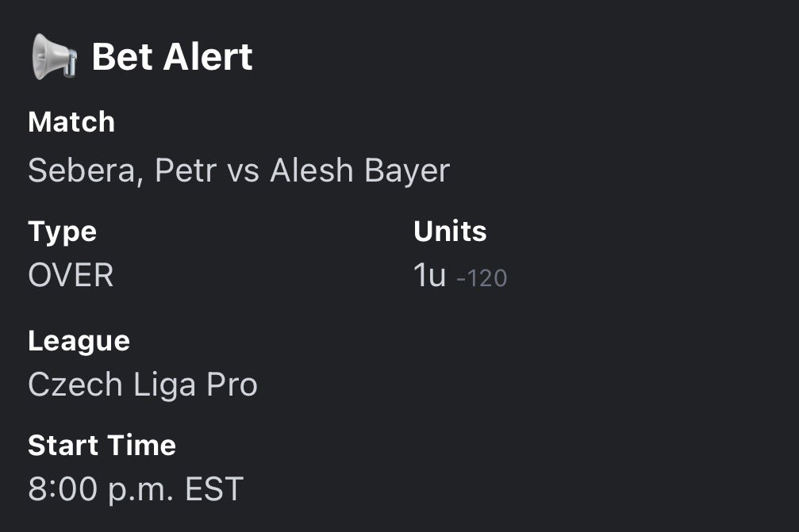Click the League field label
Screen dimensions: 799x532
click(x=79, y=341)
